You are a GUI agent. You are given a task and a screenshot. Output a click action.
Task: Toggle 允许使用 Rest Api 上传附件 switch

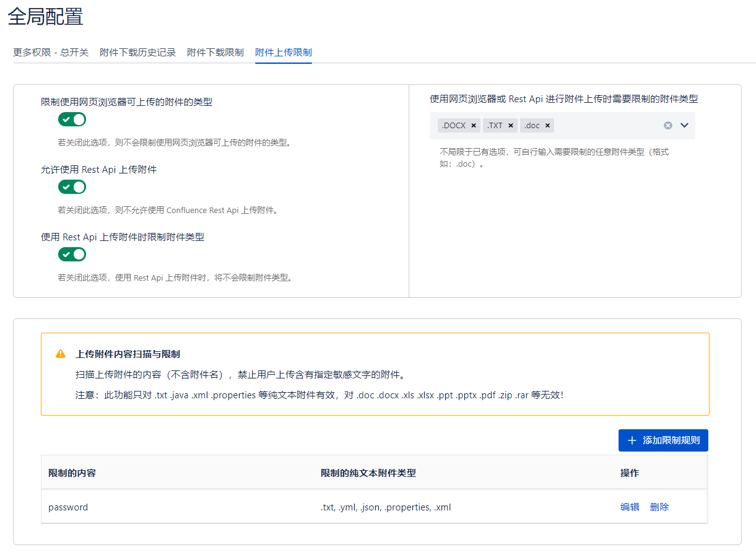(72, 187)
